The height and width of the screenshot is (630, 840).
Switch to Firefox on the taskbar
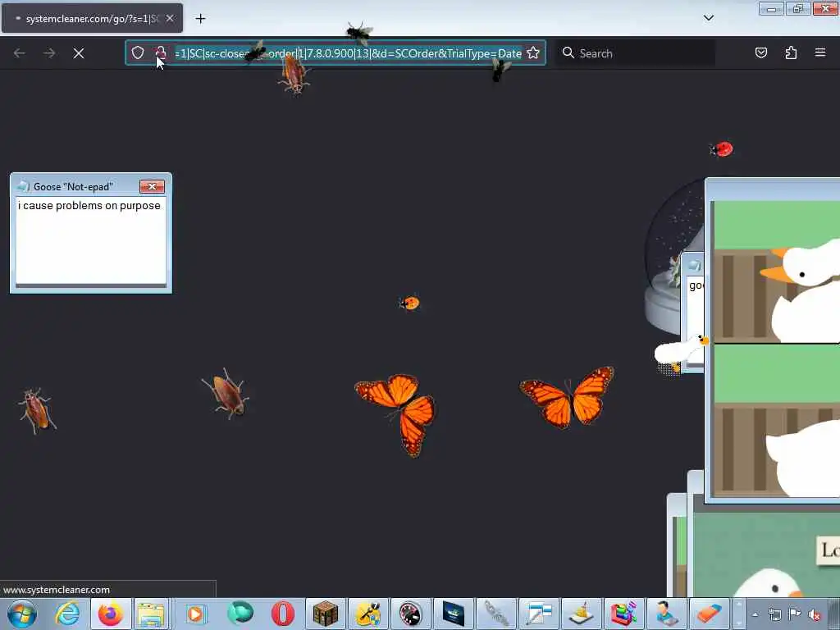coord(111,614)
